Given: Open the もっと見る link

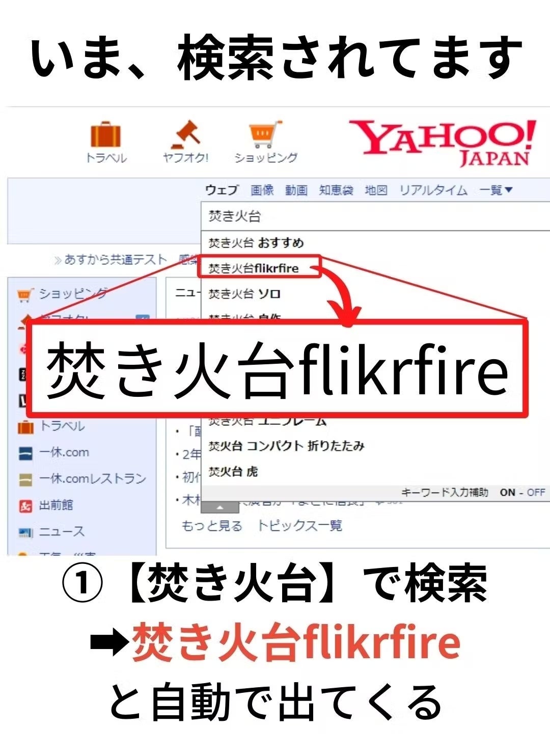Looking at the screenshot, I should point(212,526).
